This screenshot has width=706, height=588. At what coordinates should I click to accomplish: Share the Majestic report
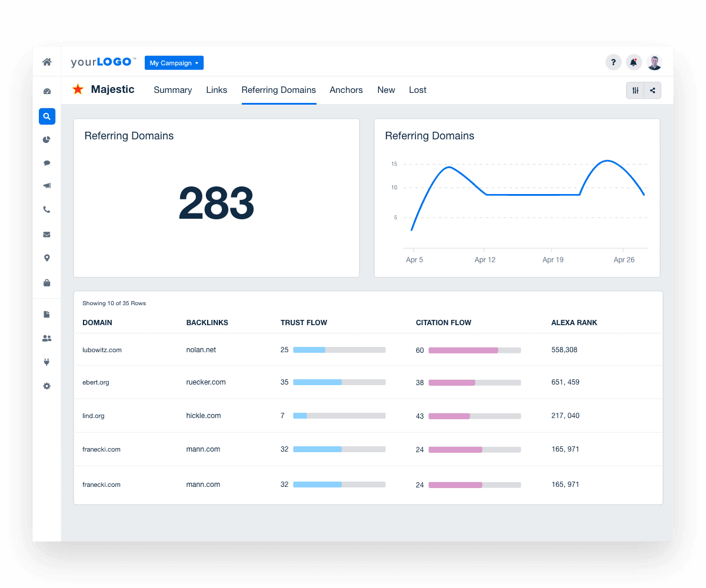point(653,91)
